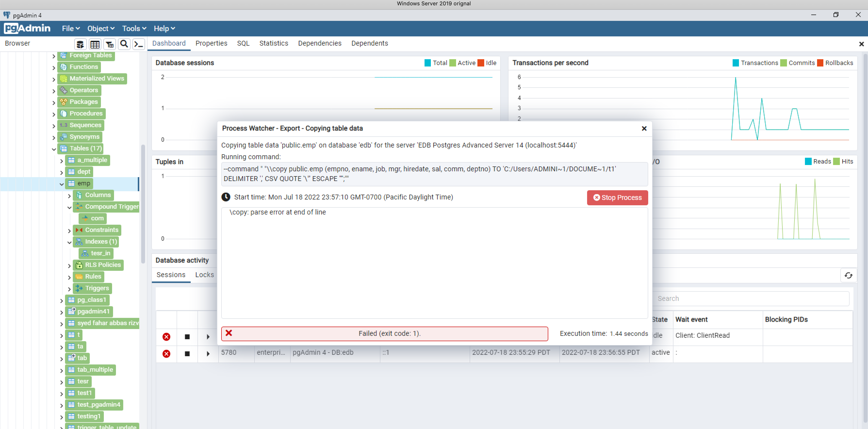The width and height of the screenshot is (868, 429).
Task: Collapse the emp table in the browser tree
Action: point(62,184)
